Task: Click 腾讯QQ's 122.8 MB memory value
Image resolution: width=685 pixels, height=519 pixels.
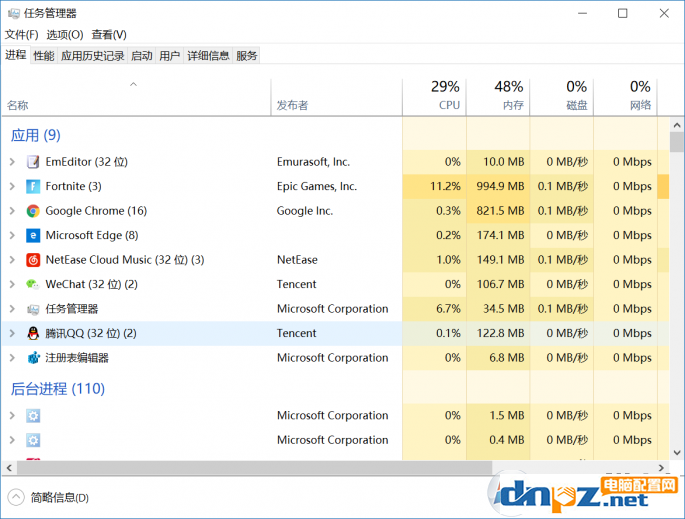Action: tap(500, 333)
